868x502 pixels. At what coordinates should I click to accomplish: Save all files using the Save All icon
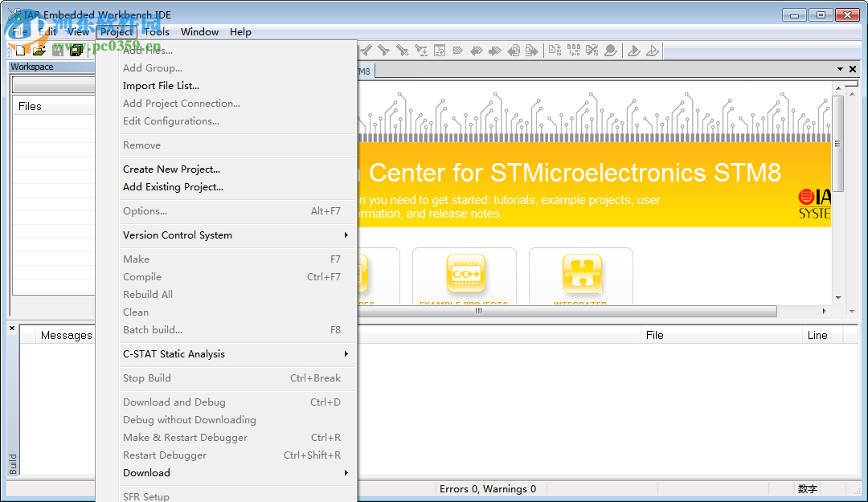(x=76, y=50)
